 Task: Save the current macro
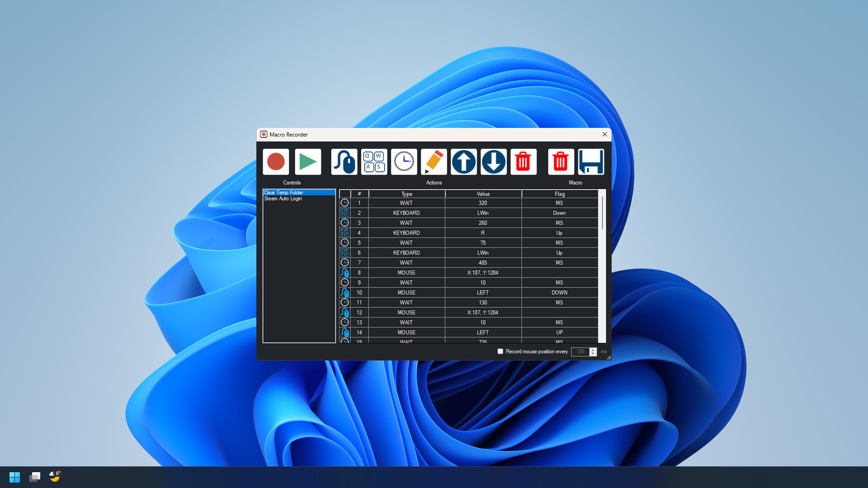(x=592, y=161)
